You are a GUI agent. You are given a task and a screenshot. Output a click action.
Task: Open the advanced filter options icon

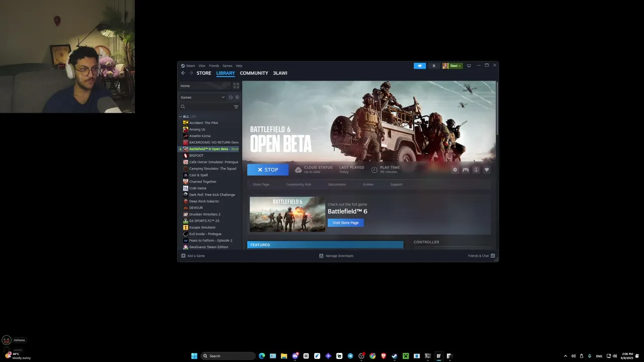(236, 107)
